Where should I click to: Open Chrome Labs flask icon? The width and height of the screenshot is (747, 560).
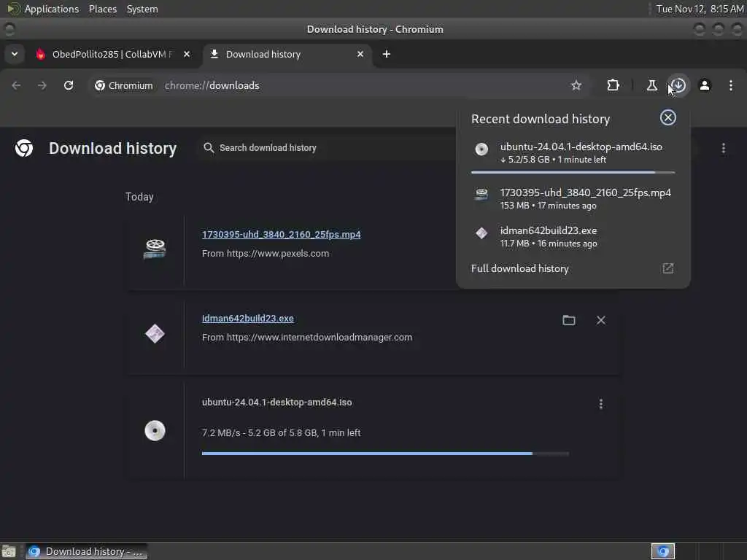(x=651, y=86)
